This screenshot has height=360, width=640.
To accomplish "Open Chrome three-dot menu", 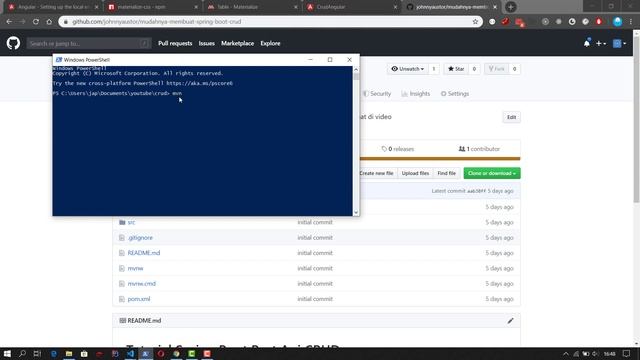I will (x=631, y=22).
